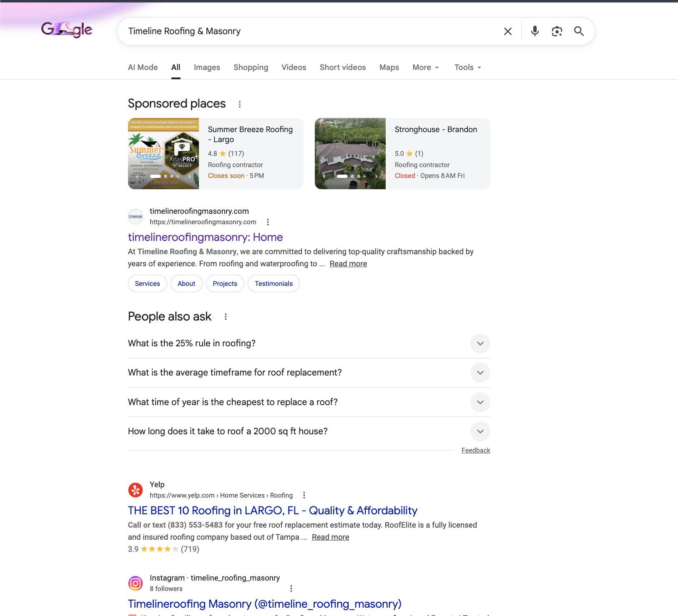The image size is (678, 616).
Task: Activate voice search with the microphone icon
Action: point(535,31)
